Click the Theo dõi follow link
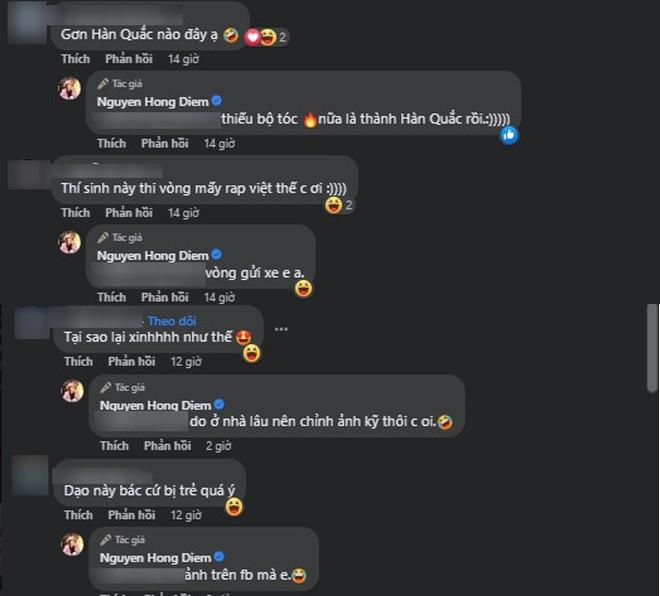 click(172, 321)
